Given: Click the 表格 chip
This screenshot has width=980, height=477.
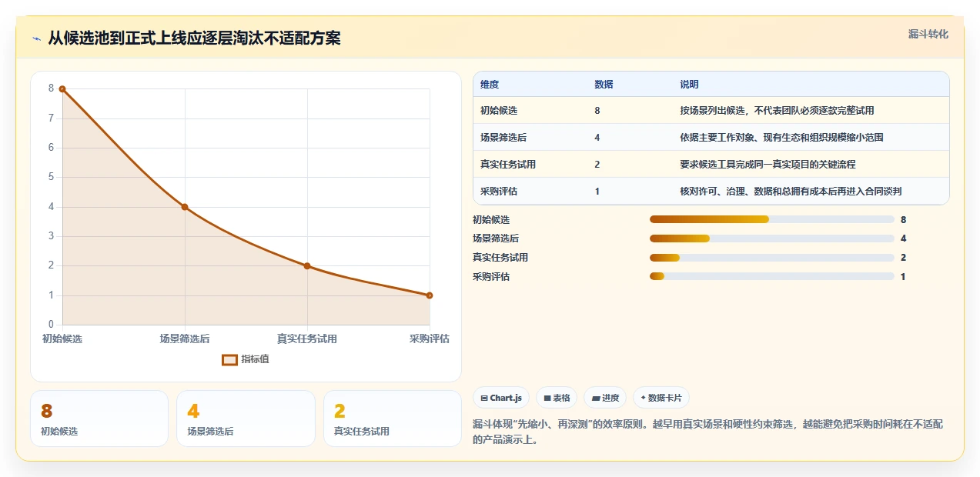Looking at the screenshot, I should pyautogui.click(x=557, y=398).
